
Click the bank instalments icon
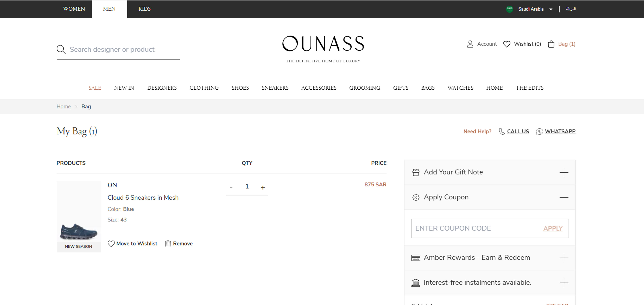[x=416, y=283]
